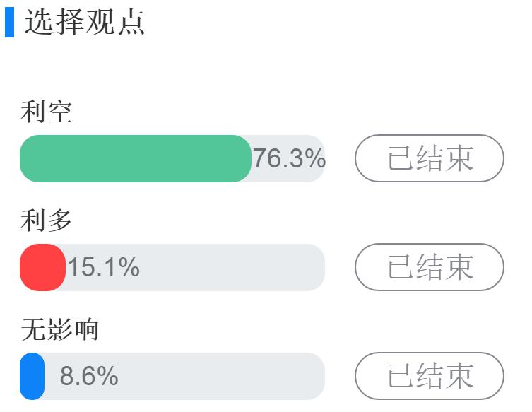Click the 已结束 button next to 利多
The width and height of the screenshot is (532, 412).
pos(430,267)
